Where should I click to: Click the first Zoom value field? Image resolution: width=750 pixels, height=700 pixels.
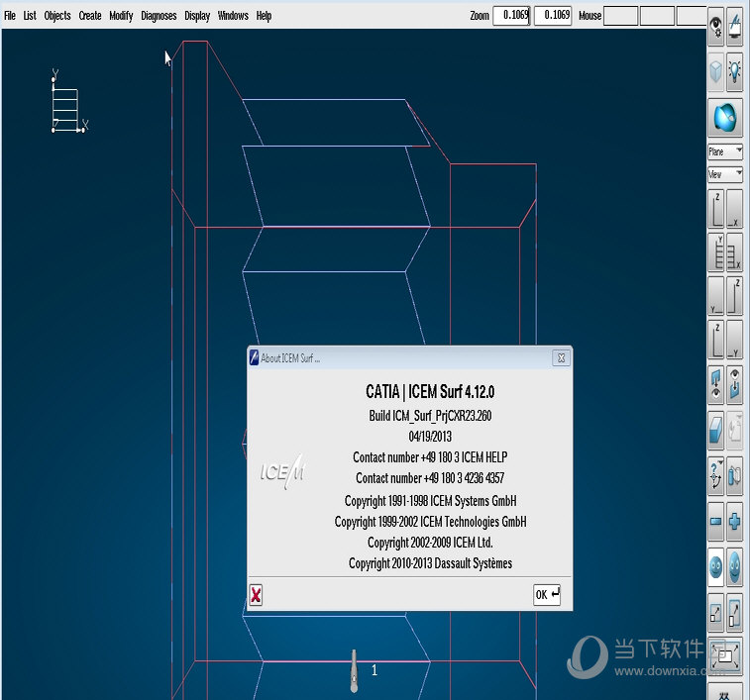512,16
